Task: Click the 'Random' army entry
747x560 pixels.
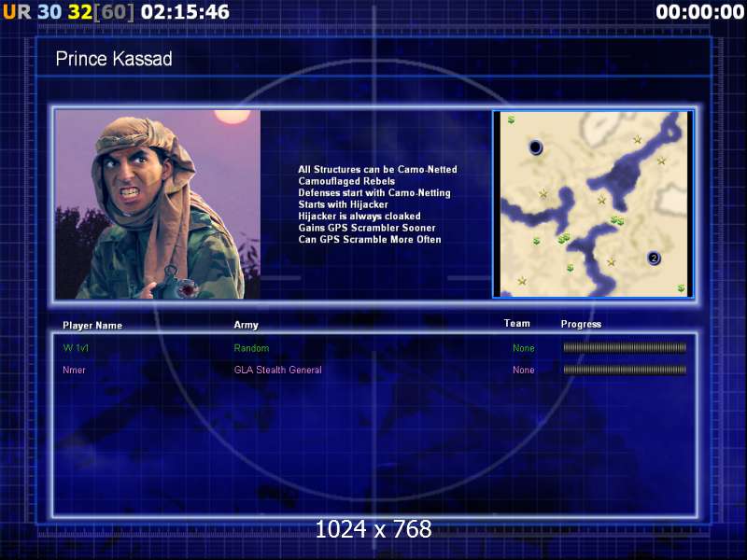Action: (251, 348)
